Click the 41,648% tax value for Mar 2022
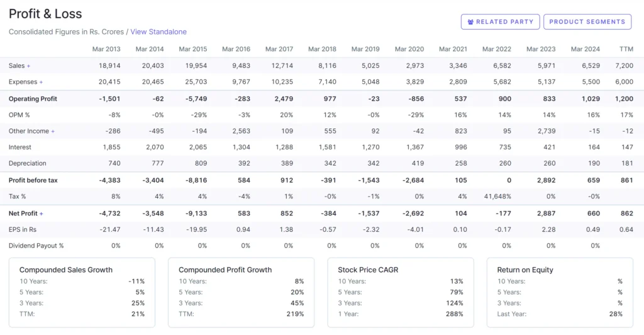 coord(497,196)
